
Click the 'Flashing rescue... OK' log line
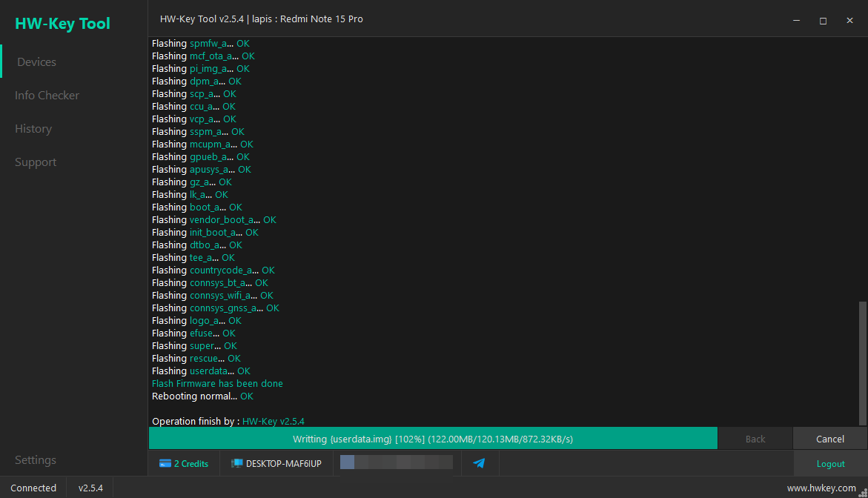click(196, 359)
